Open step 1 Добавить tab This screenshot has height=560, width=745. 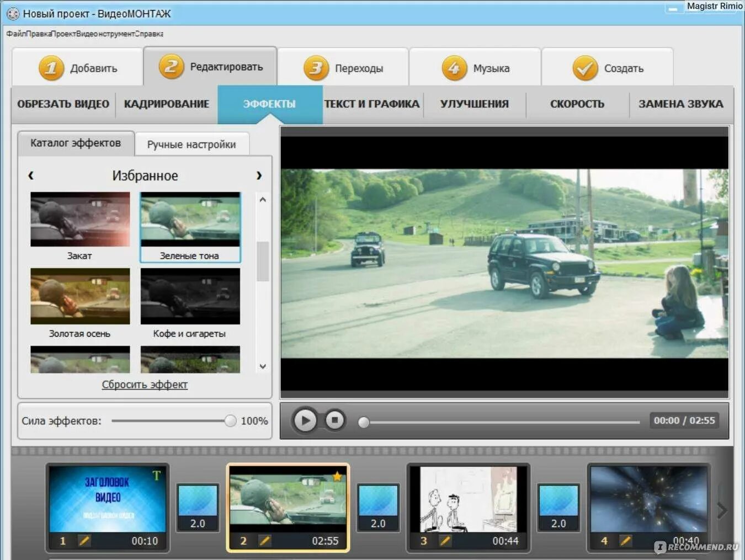click(77, 67)
